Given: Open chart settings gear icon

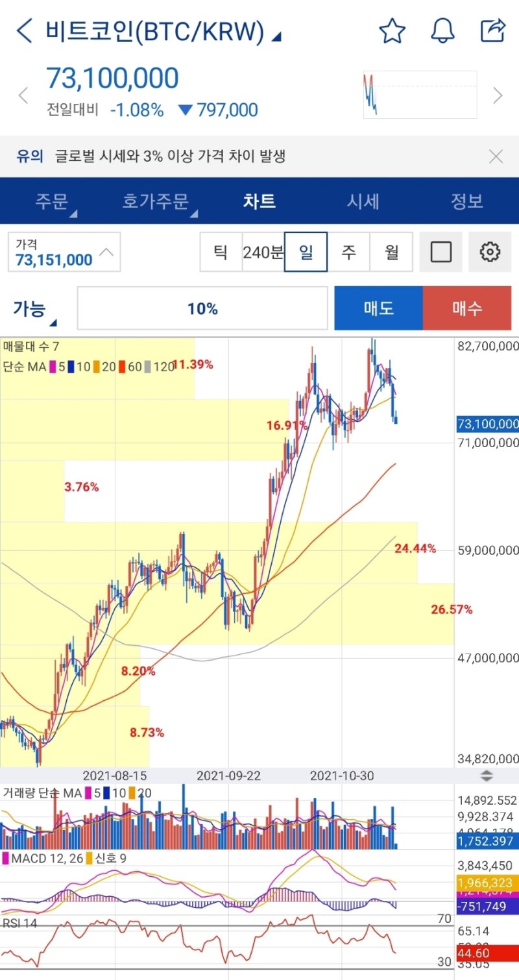Looking at the screenshot, I should (490, 252).
